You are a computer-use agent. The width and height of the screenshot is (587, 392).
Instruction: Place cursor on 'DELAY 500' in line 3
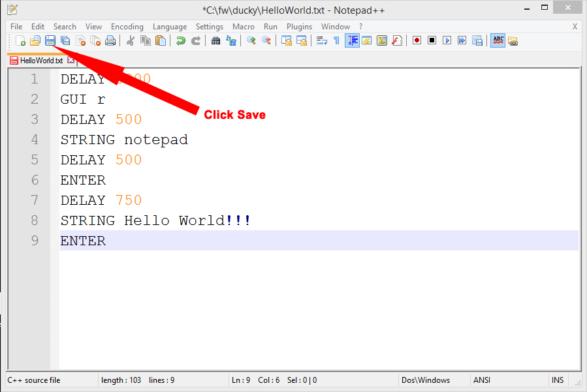[101, 120]
